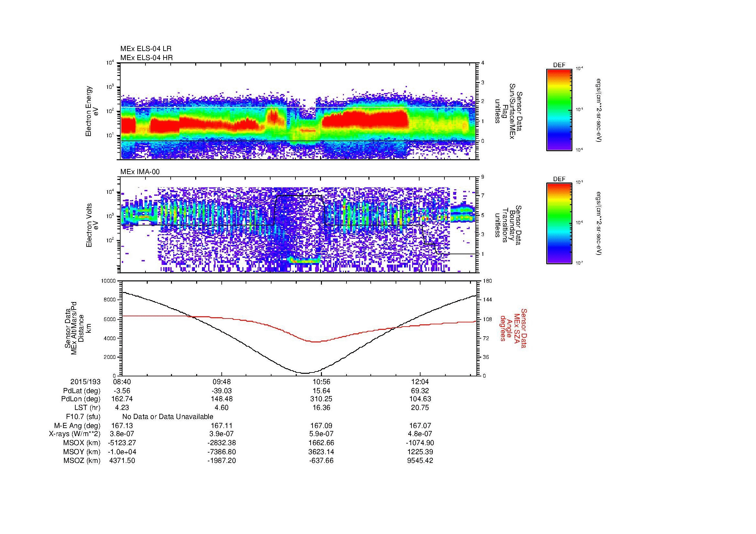Click the 'F10.7 (sfu)' row label
Screen dimensions: 756x534
[83, 417]
